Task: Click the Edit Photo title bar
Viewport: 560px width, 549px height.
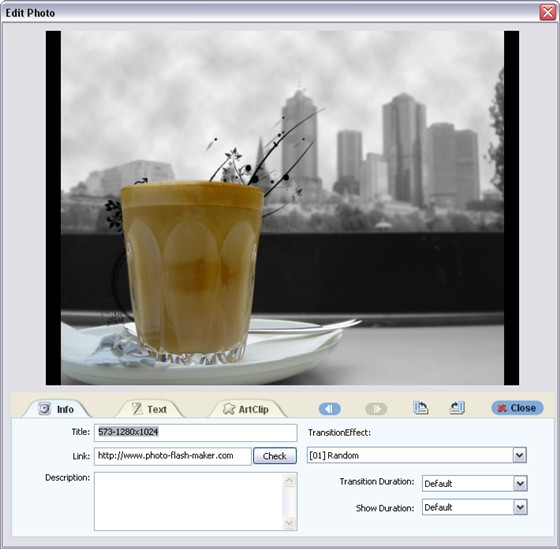Action: pos(270,13)
